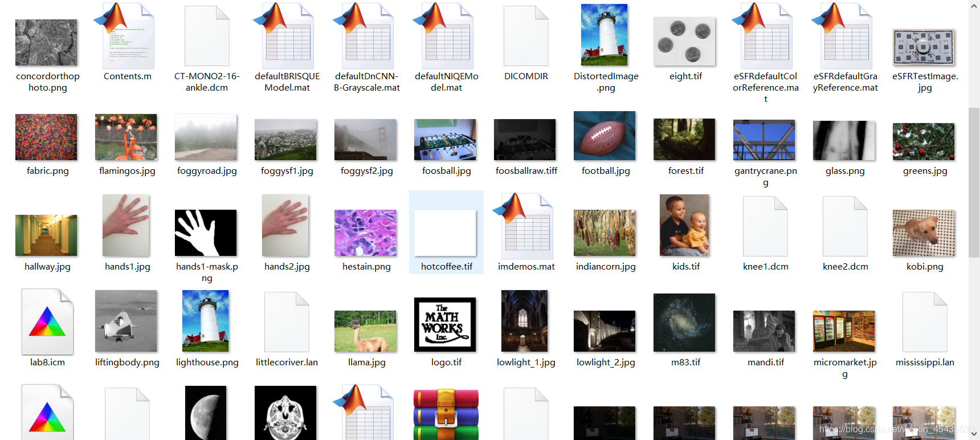This screenshot has width=980, height=440.
Task: Click the MRI skull scan thumbnail
Action: [285, 413]
